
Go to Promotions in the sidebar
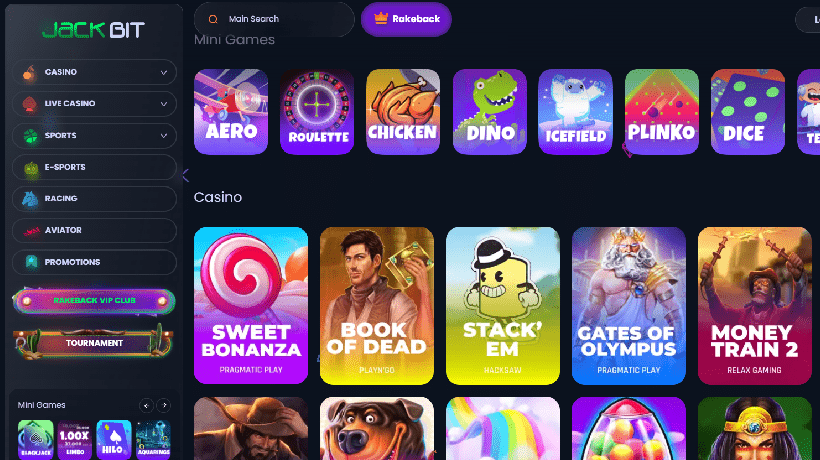[95, 262]
